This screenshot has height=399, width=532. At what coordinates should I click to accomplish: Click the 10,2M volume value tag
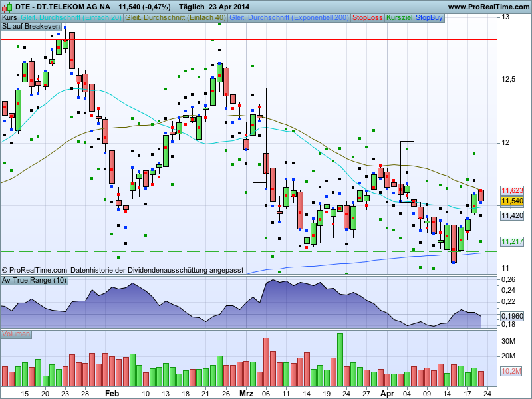511,371
